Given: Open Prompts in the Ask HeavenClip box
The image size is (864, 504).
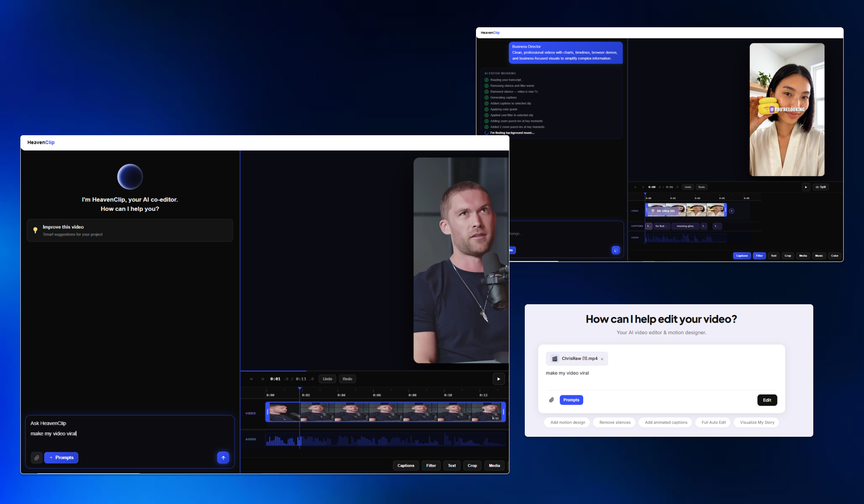Looking at the screenshot, I should [x=61, y=458].
